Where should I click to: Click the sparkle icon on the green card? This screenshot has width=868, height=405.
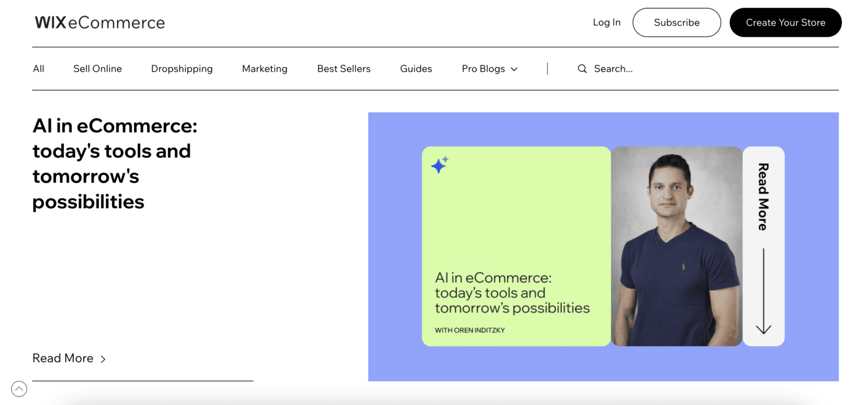[439, 165]
